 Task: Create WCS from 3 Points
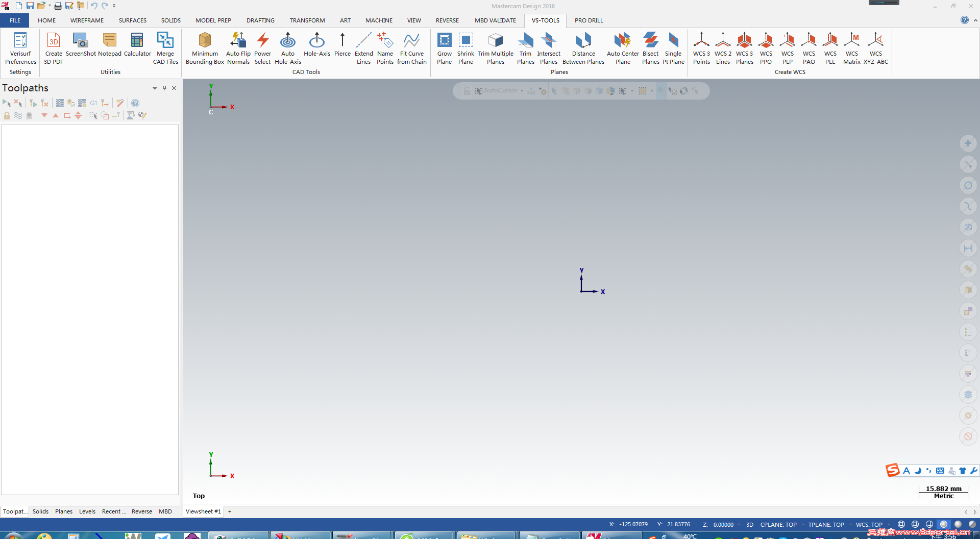[x=701, y=48]
